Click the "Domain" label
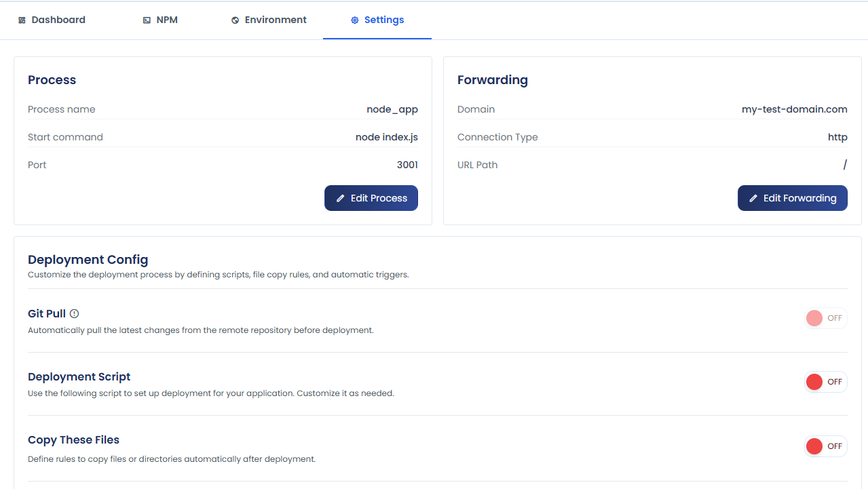868x489 pixels. tap(476, 109)
